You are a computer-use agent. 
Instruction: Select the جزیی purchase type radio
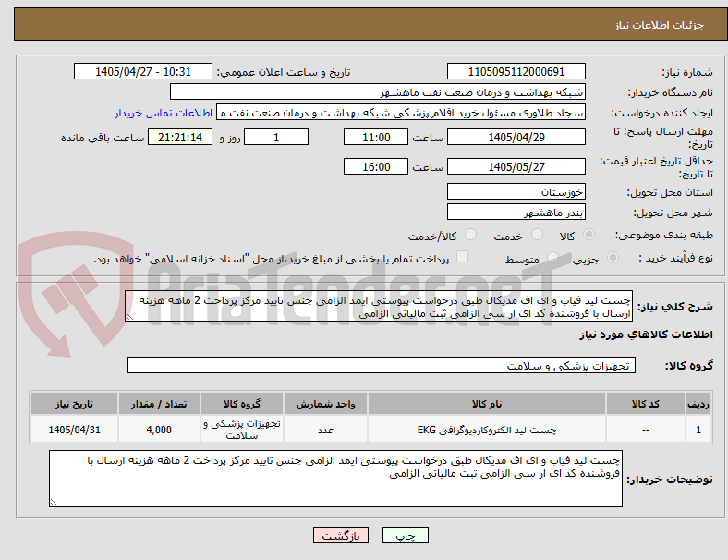(x=613, y=257)
